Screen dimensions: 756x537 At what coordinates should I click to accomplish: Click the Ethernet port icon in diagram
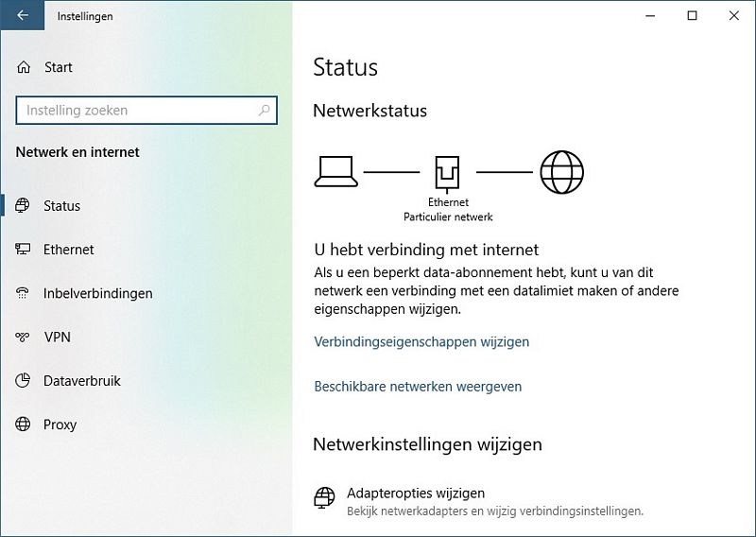pos(447,173)
